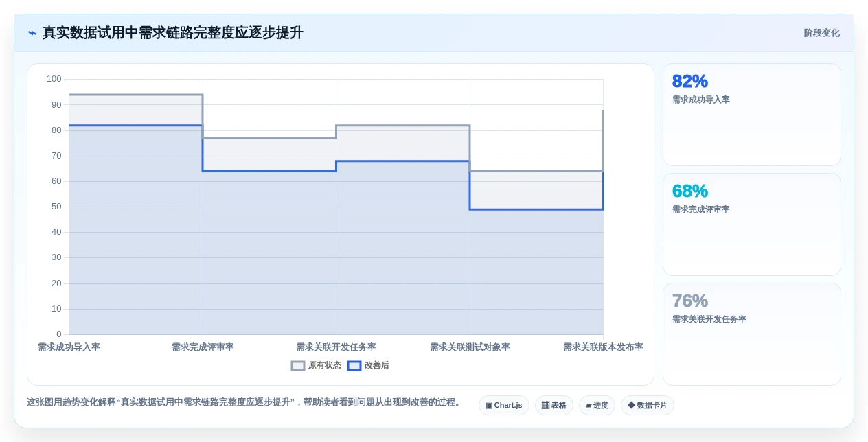Click x-axis label 需求关联开发任务率

click(336, 347)
